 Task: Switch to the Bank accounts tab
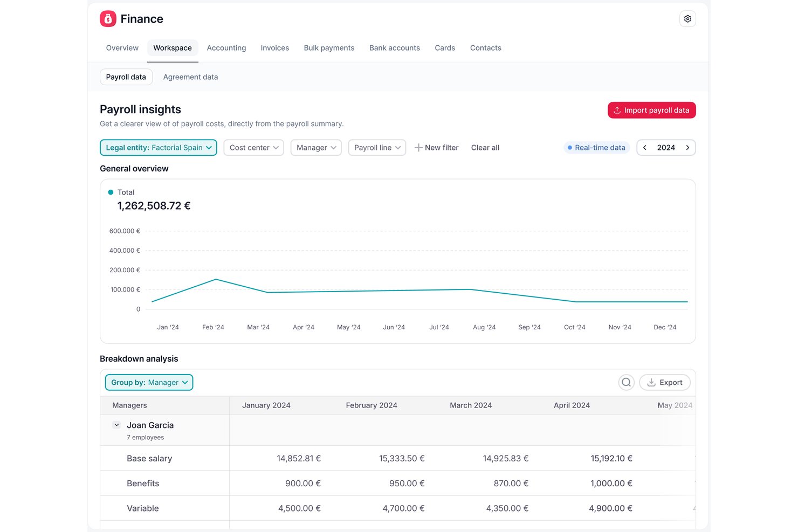click(395, 48)
